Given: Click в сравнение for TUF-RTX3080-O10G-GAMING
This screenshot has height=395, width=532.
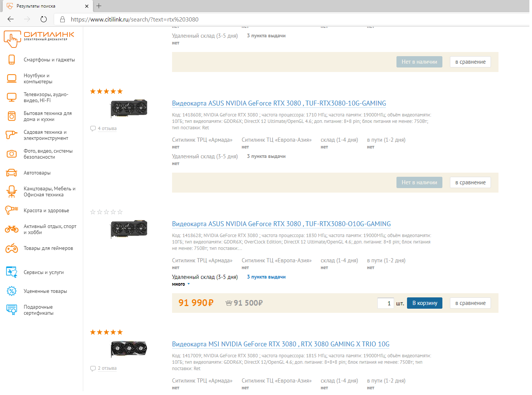Looking at the screenshot, I should pyautogui.click(x=470, y=303).
